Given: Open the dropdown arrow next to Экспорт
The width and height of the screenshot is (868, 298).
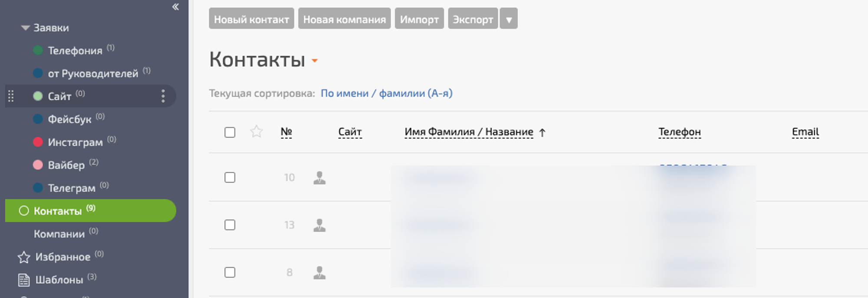Looking at the screenshot, I should (509, 19).
